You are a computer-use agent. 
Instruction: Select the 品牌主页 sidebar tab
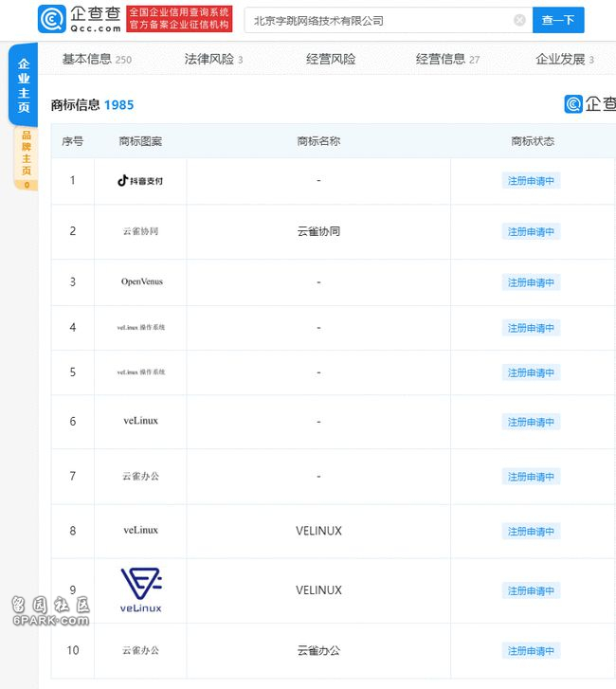pos(26,158)
